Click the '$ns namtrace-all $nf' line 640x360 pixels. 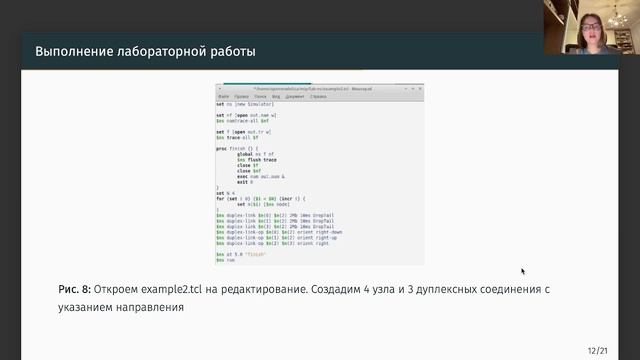pyautogui.click(x=242, y=121)
